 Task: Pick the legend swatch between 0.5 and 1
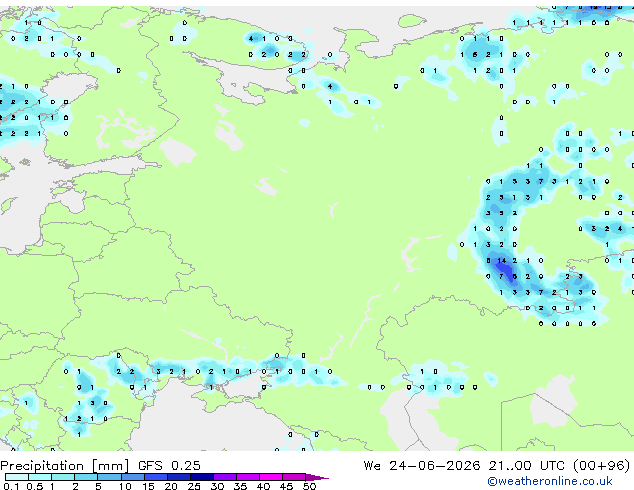(40, 477)
